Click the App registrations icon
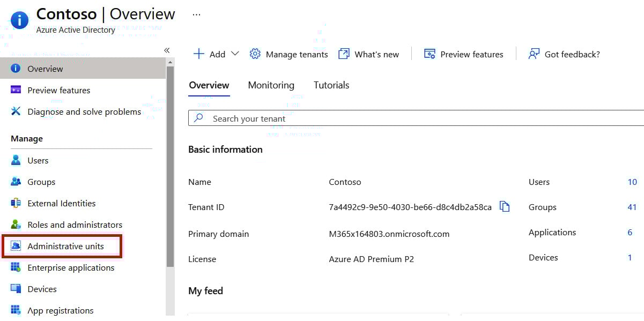Viewport: 644px width, 321px height. pos(16,310)
